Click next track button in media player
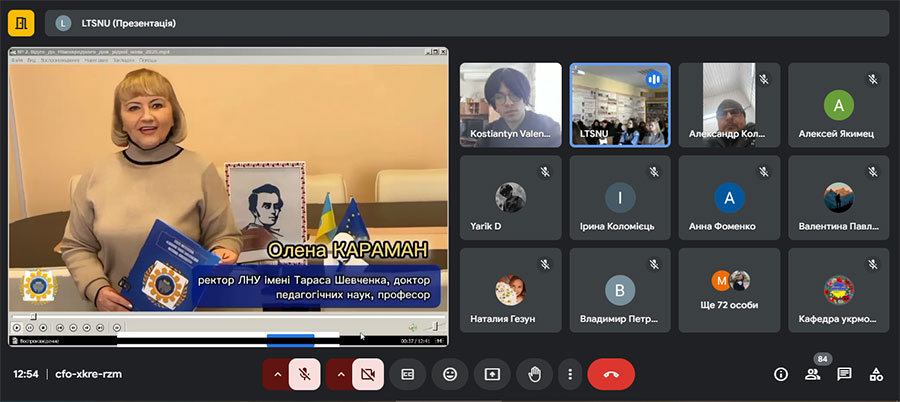Image resolution: width=900 pixels, height=402 pixels. point(100,328)
